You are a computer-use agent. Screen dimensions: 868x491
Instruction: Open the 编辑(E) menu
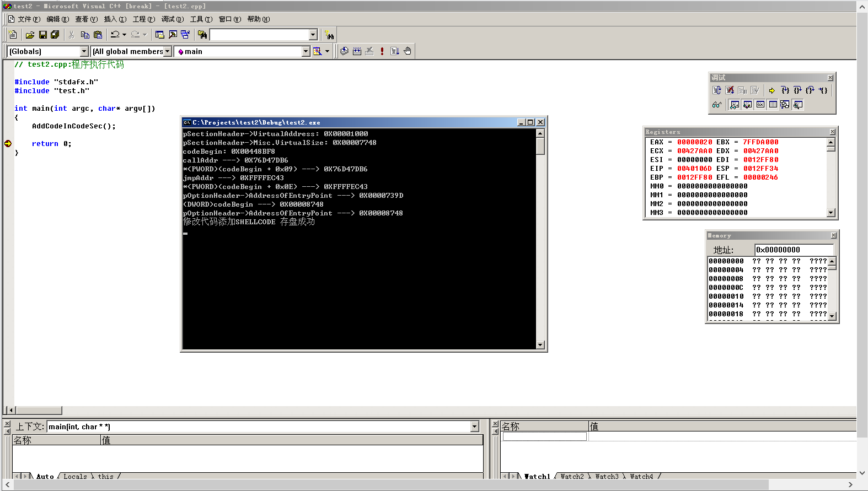(58, 19)
